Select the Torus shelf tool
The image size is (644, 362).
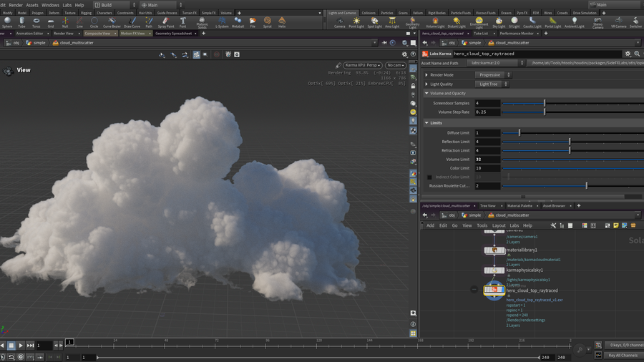[36, 22]
